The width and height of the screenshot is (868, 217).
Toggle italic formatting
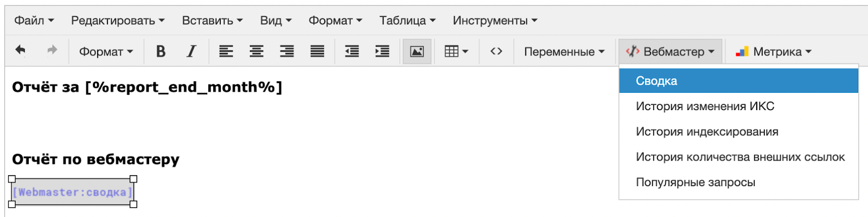coord(191,52)
